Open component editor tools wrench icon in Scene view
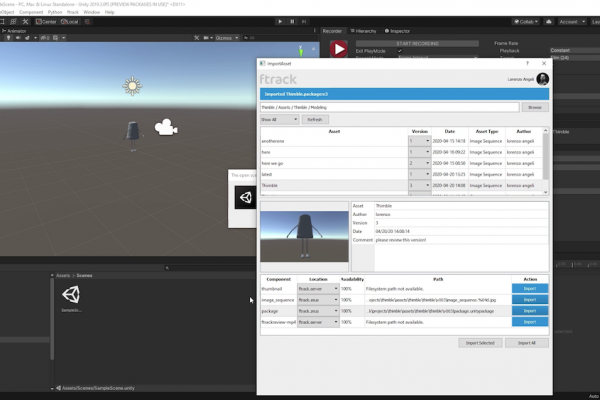 pos(197,38)
